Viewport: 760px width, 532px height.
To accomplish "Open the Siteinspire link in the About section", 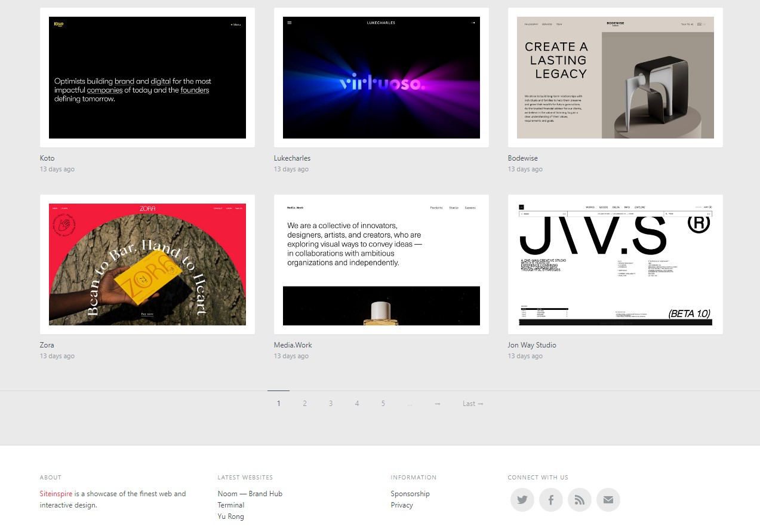I will pos(56,493).
